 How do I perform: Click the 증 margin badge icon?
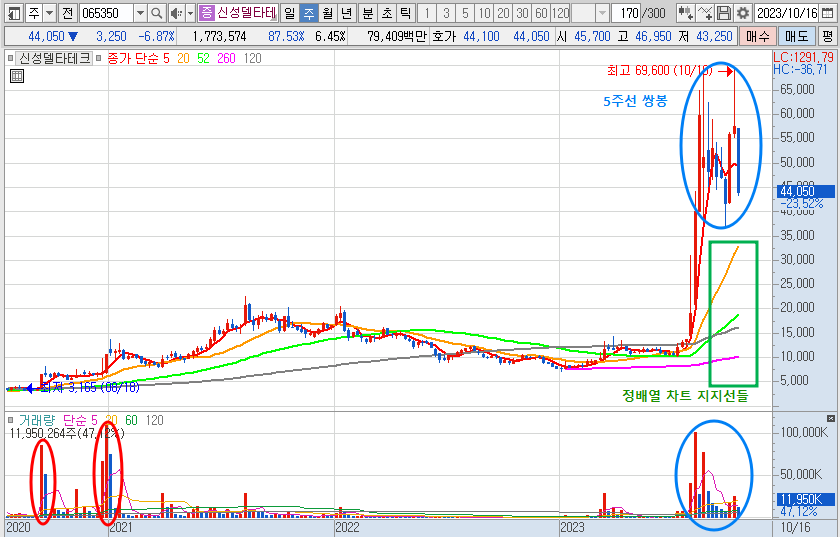pos(206,13)
